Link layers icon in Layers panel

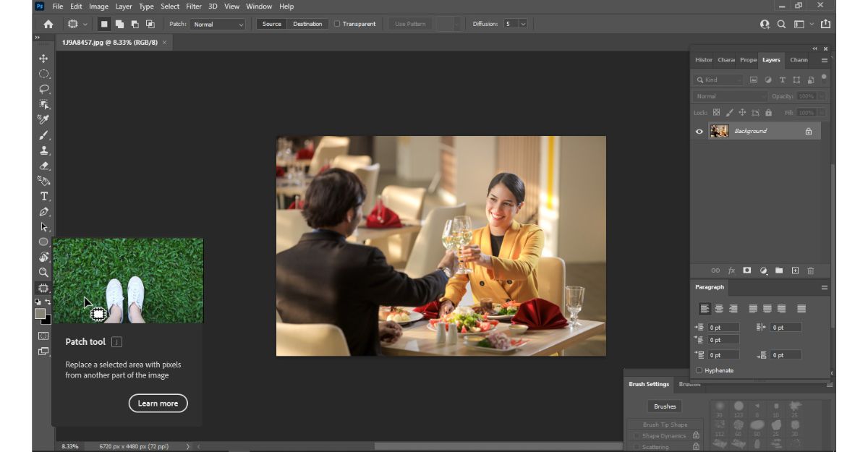point(715,270)
